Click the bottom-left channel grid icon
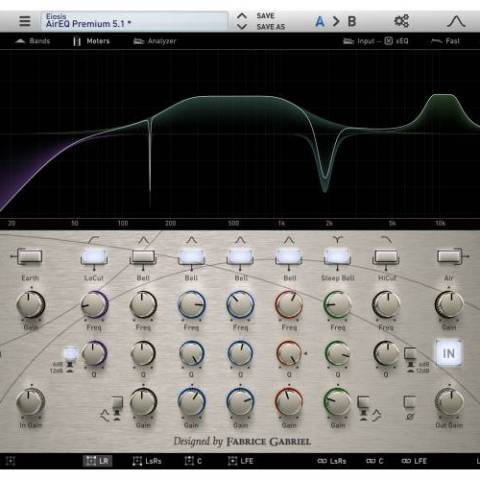This screenshot has height=480, width=480. coord(10,461)
